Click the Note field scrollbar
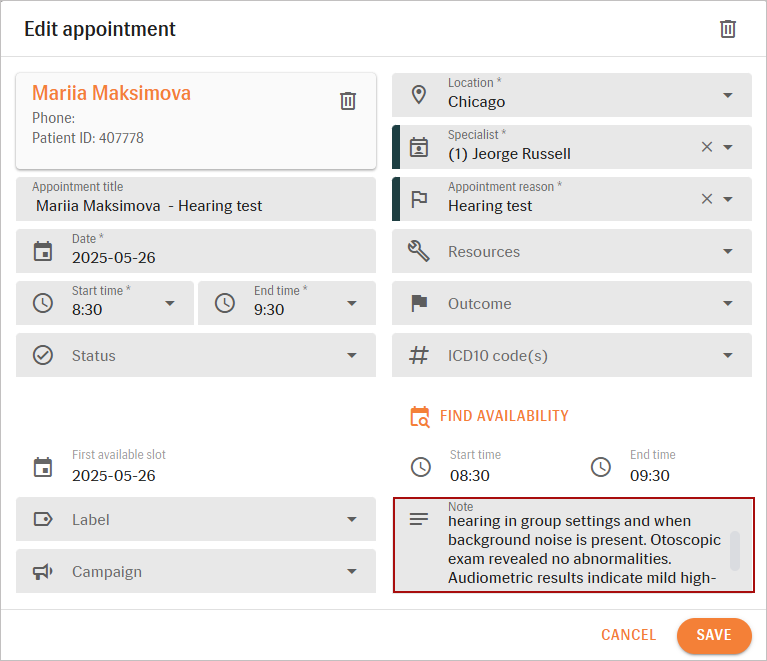The height and width of the screenshot is (661, 767). (x=735, y=550)
